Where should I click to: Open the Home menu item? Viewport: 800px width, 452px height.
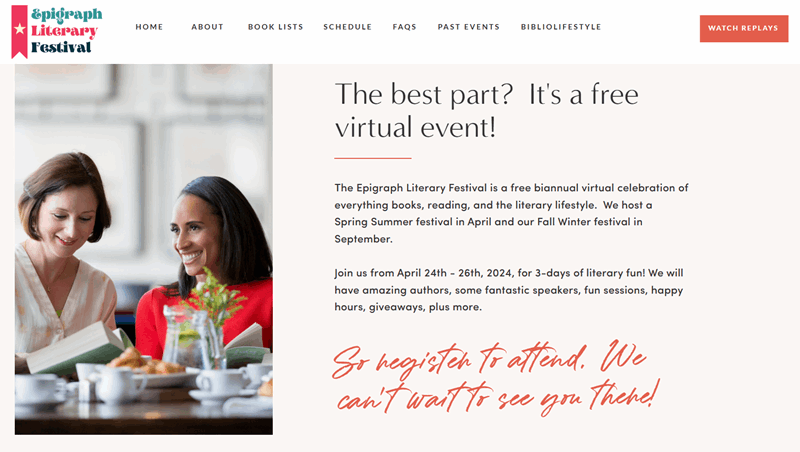[x=149, y=27]
